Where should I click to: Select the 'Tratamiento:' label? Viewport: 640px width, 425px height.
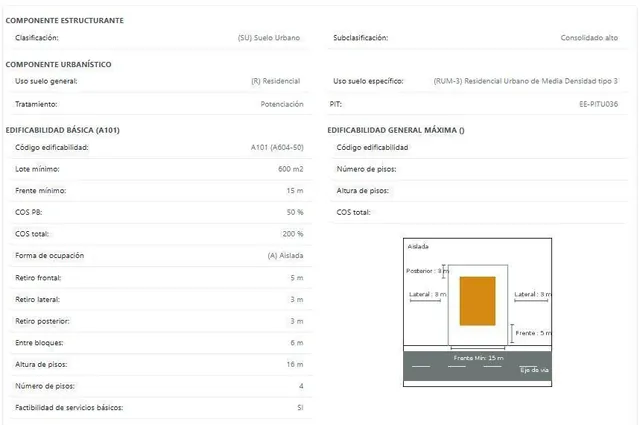(x=36, y=104)
